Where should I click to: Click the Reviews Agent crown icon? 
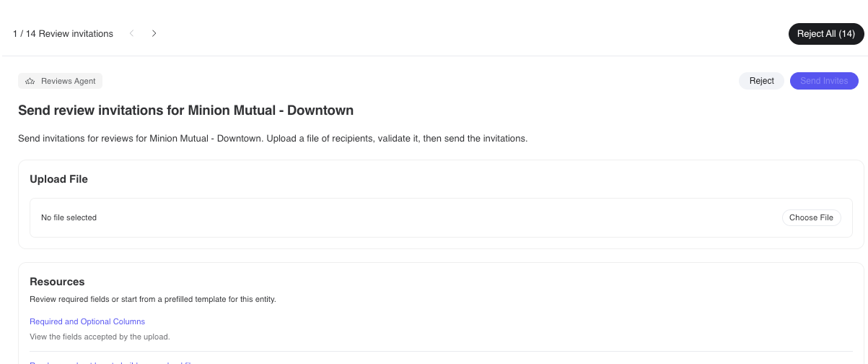(30, 81)
